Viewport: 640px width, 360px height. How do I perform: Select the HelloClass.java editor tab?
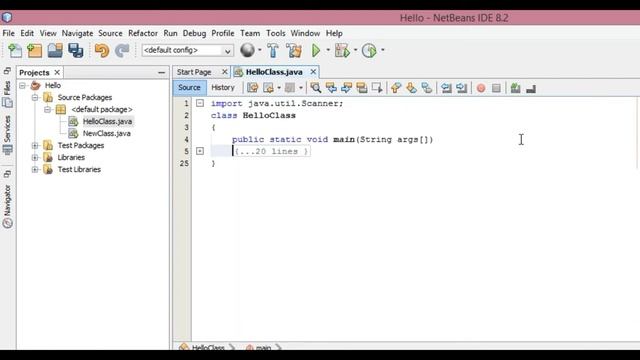pos(274,72)
